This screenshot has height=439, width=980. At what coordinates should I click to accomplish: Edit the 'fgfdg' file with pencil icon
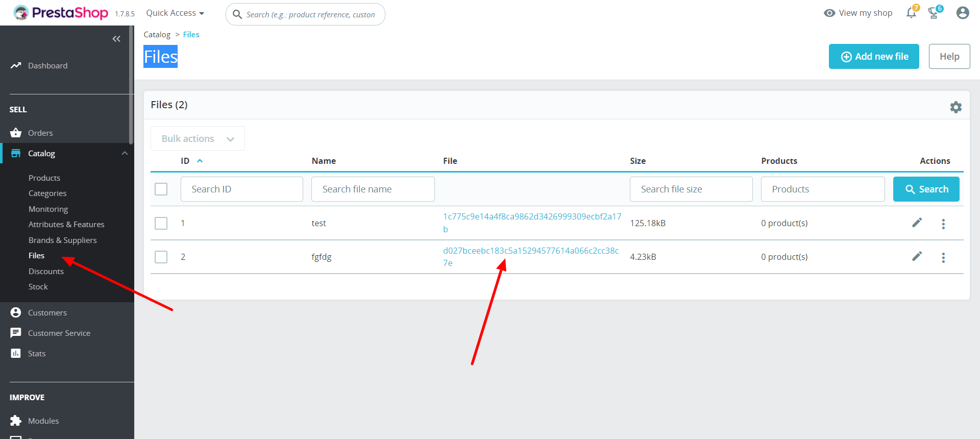(x=917, y=256)
